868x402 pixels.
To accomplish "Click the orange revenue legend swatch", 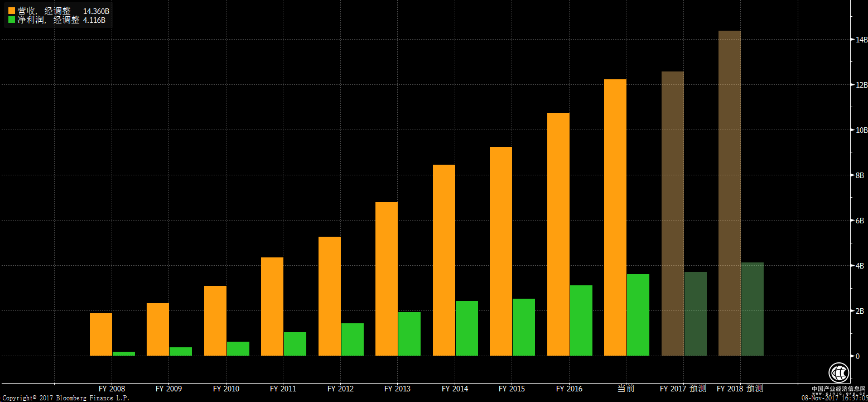I will pyautogui.click(x=11, y=11).
